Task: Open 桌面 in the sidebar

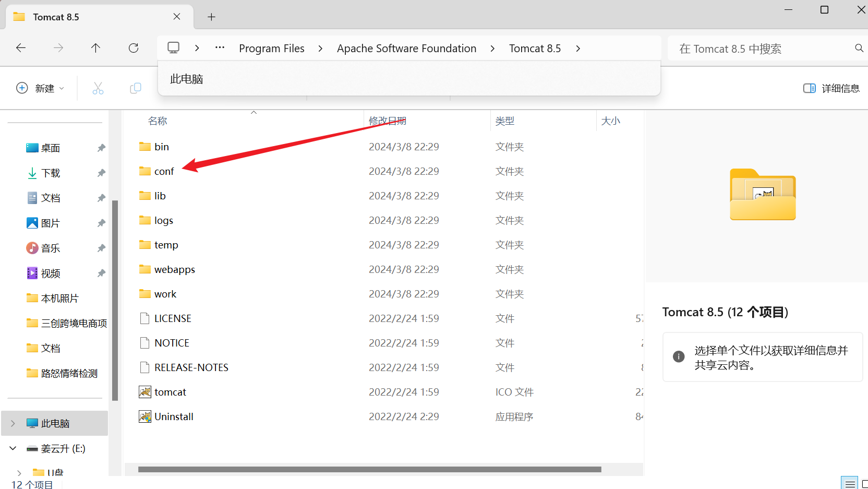Action: [x=51, y=148]
